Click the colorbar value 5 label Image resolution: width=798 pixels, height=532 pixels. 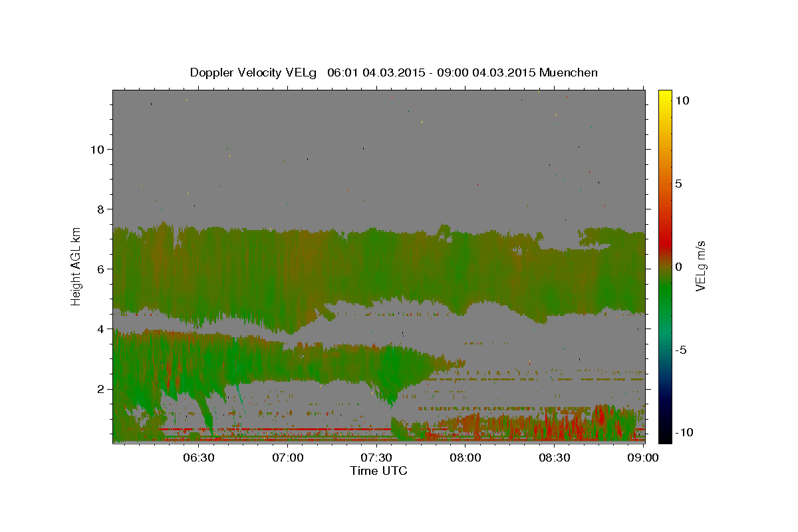coord(679,183)
